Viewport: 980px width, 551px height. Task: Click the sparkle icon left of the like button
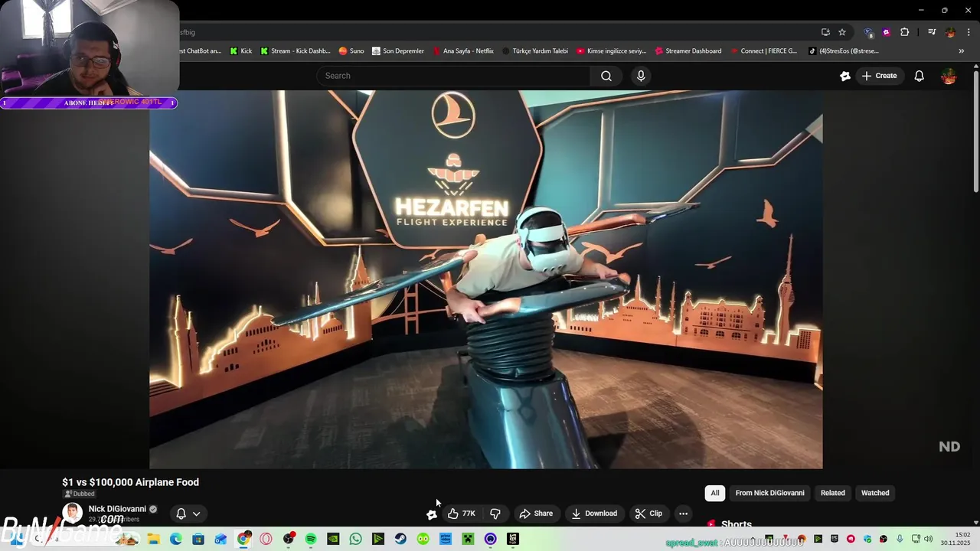432,514
